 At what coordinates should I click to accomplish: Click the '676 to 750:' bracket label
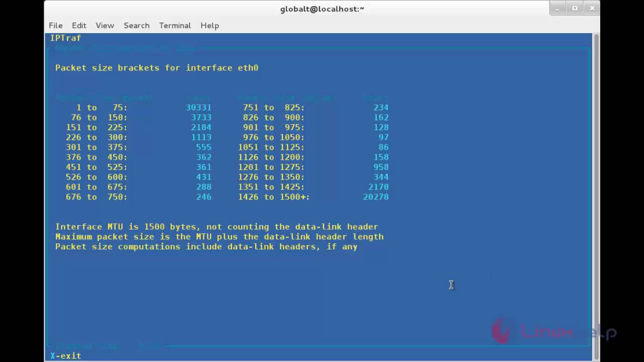tap(97, 197)
